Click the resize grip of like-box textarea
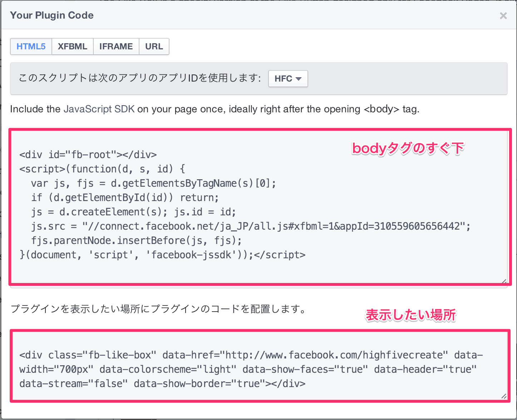 point(503,396)
